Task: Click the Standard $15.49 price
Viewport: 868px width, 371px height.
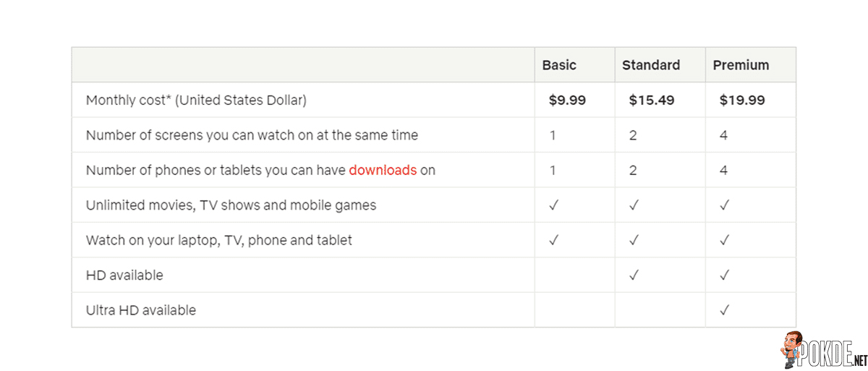Action: coord(652,101)
